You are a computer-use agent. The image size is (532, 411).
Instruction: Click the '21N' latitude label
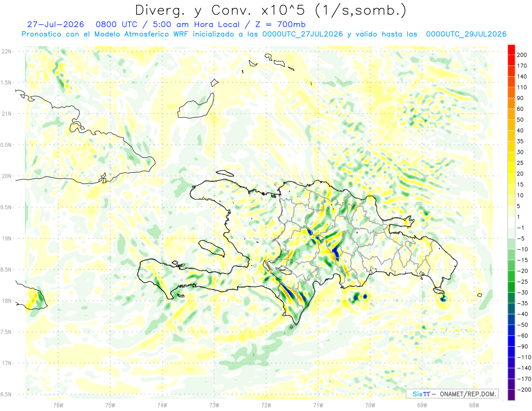[x=7, y=114]
